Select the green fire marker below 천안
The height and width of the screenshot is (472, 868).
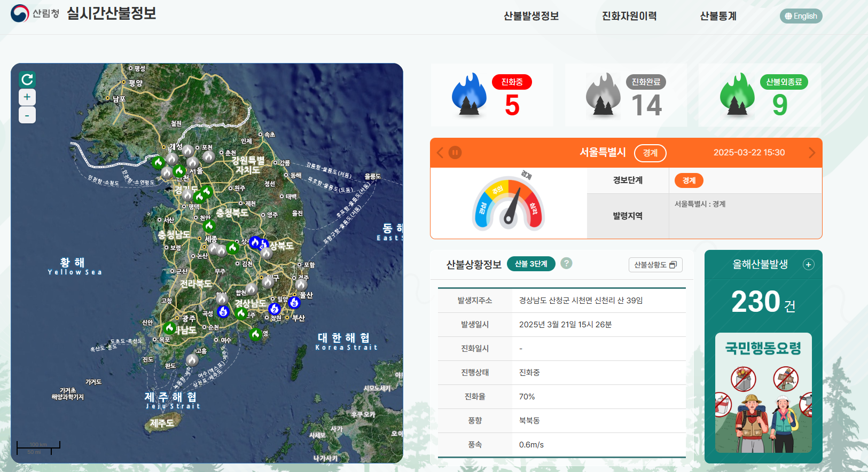[209, 226]
